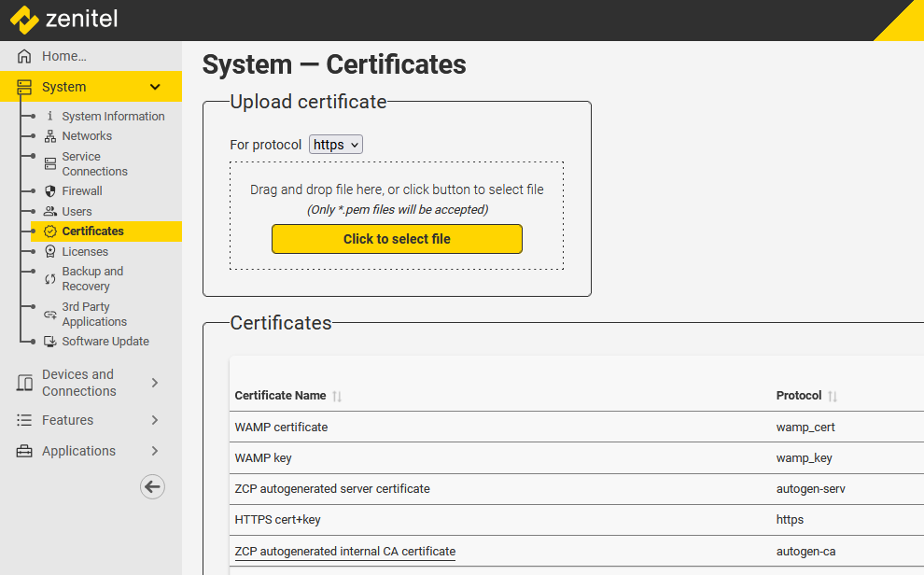The height and width of the screenshot is (575, 924).
Task: Expand Devices and Connections section
Action: tap(155, 383)
